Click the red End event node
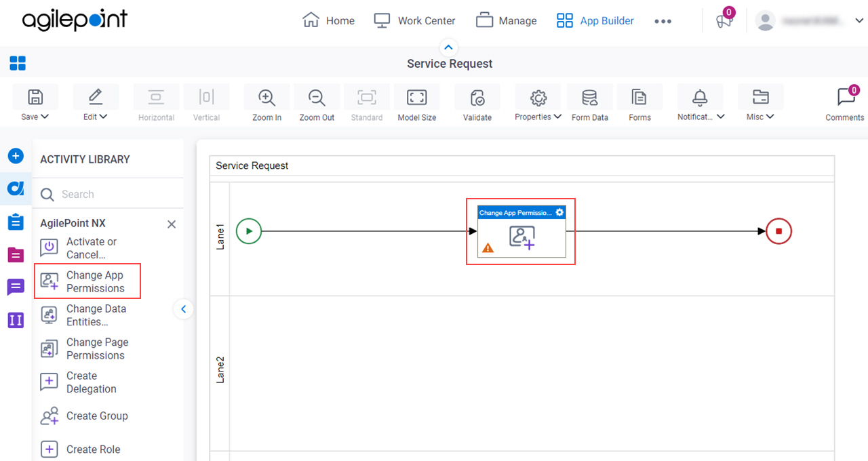Viewport: 868px width, 461px height. [x=778, y=231]
